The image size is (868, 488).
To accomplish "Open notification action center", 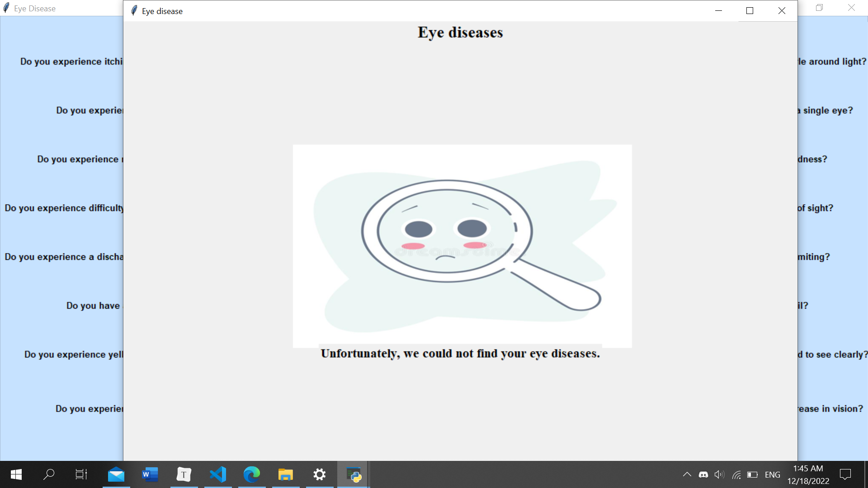I will pyautogui.click(x=845, y=474).
